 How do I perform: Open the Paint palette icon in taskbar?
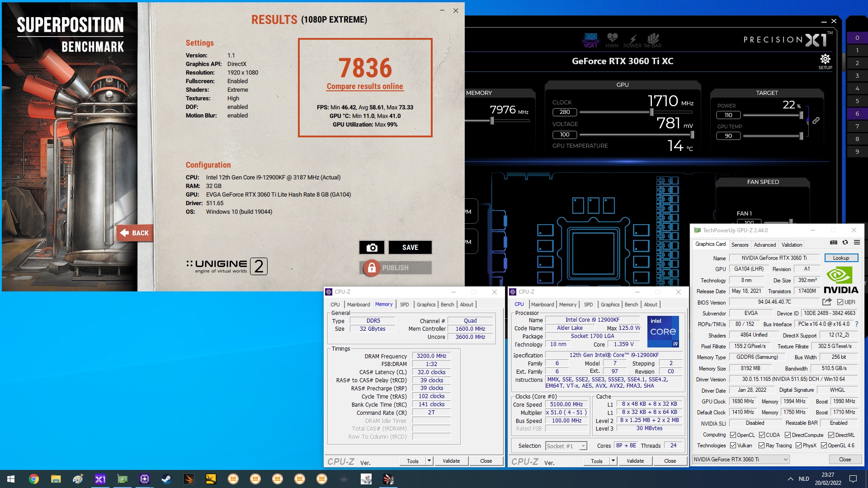(x=78, y=479)
